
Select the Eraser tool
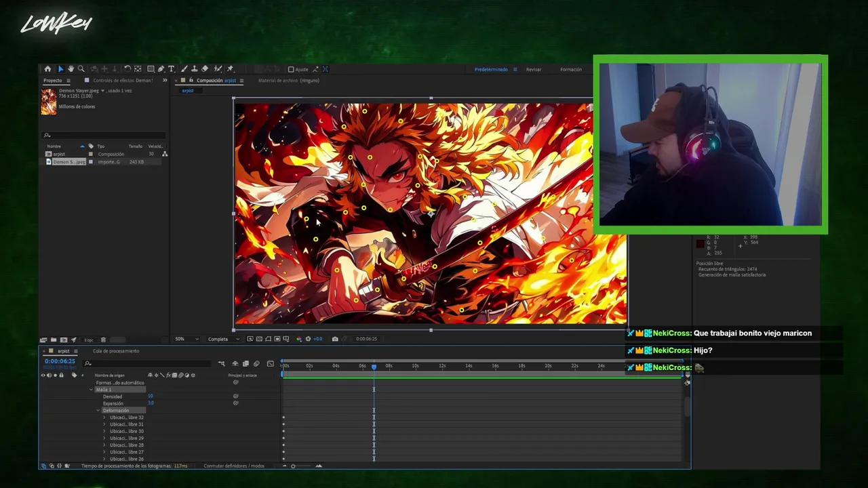tap(205, 68)
